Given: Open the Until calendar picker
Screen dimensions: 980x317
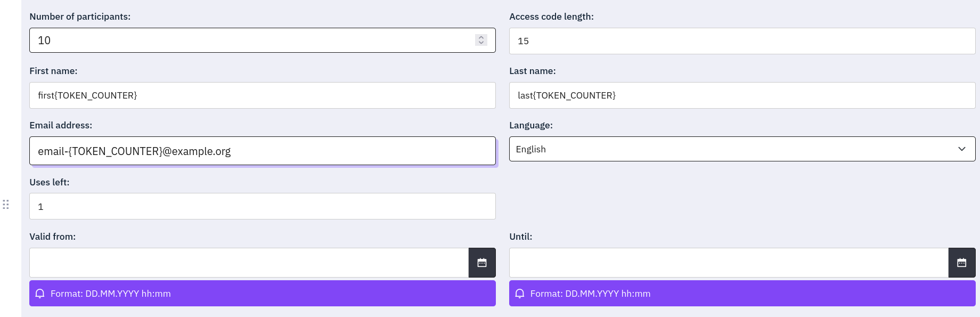Looking at the screenshot, I should [962, 263].
